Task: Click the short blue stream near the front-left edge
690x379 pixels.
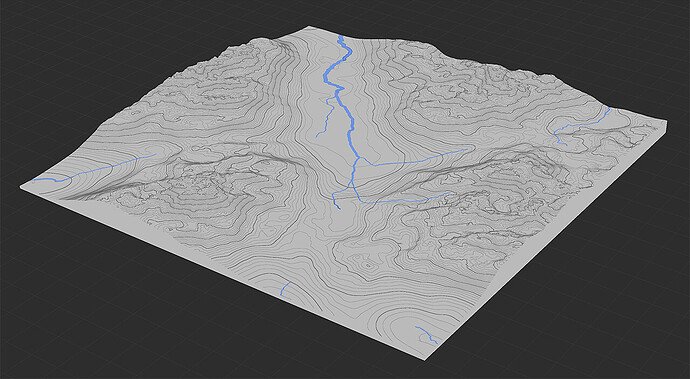Action: tap(285, 289)
